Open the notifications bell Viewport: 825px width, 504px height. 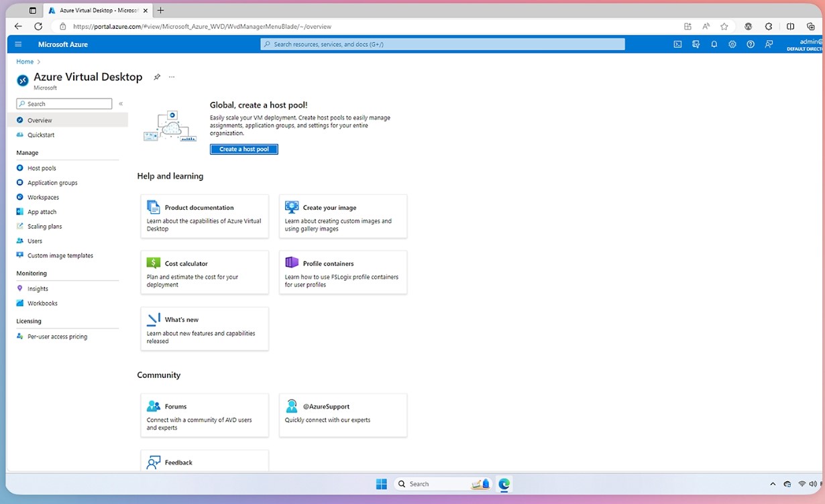714,44
